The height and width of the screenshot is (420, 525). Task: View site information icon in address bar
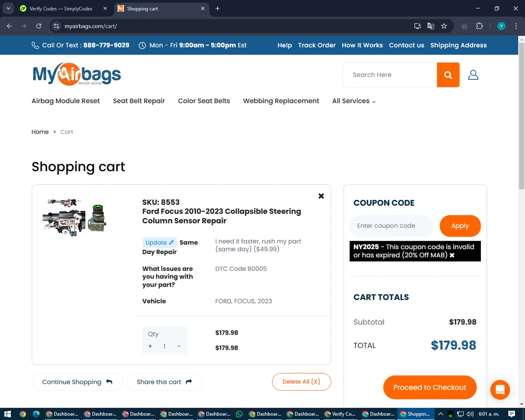[x=56, y=26]
